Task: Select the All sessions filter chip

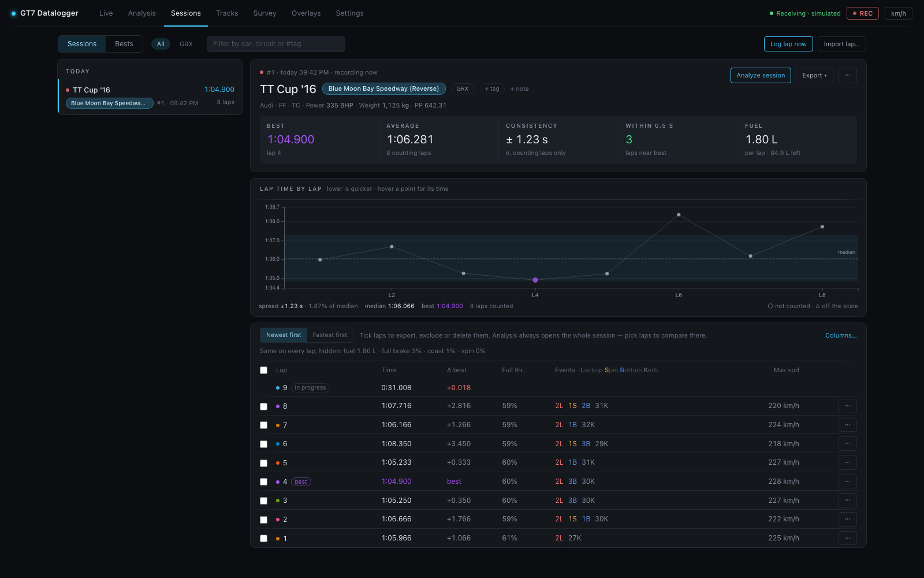Action: 161,44
